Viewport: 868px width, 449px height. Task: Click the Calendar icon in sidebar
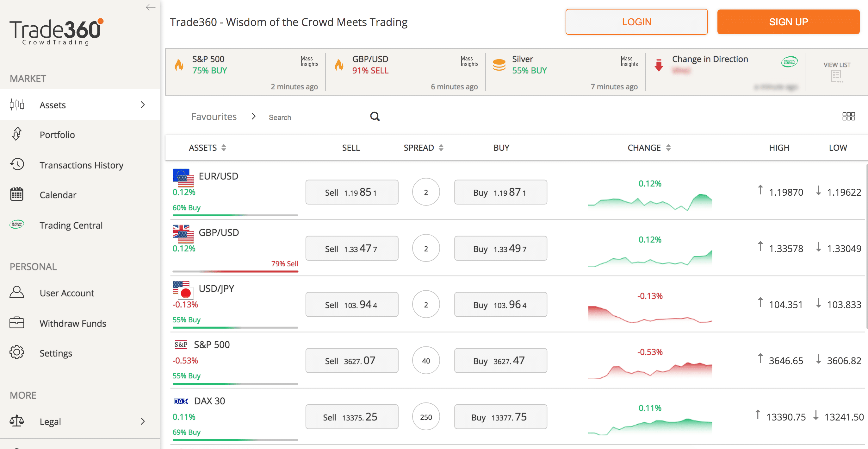(17, 194)
